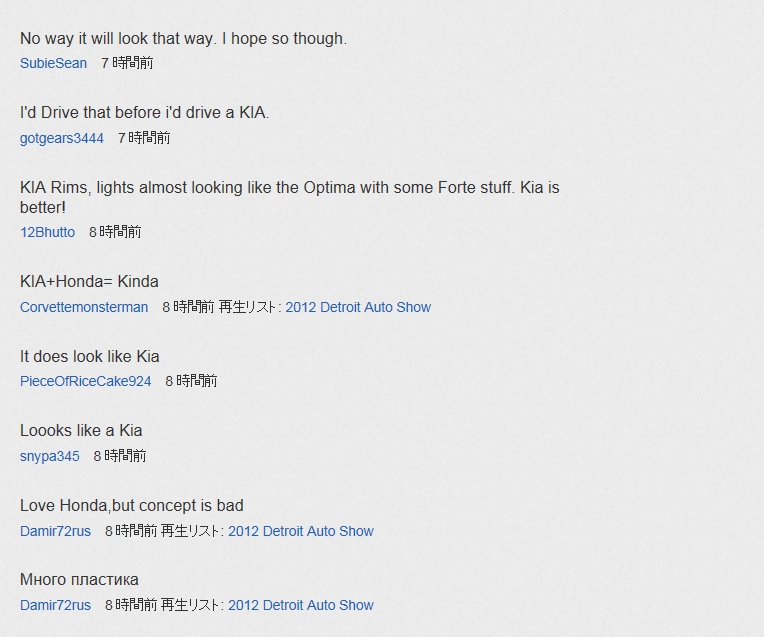Open the 2012 Detroit Auto Show playlist beside Corvettemonsterman
Image resolution: width=764 pixels, height=637 pixels.
(358, 307)
